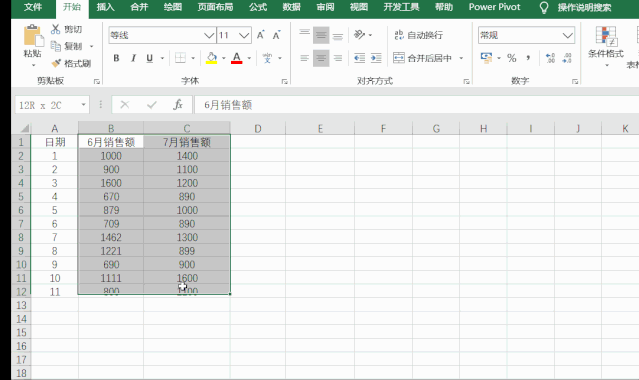The image size is (639, 380).
Task: Click Merge and Center (合并后居中)
Action: pyautogui.click(x=422, y=58)
